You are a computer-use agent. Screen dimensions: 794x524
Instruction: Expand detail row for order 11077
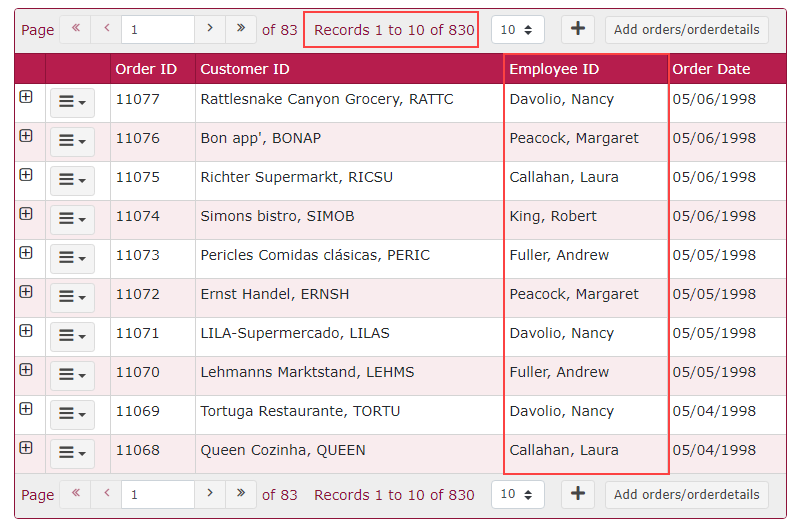[x=26, y=97]
